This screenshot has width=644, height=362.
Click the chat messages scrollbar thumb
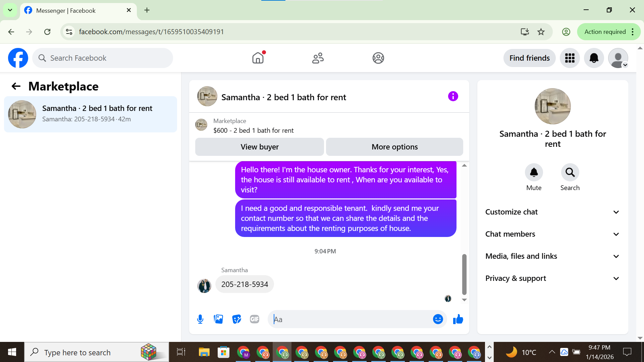[x=464, y=274]
